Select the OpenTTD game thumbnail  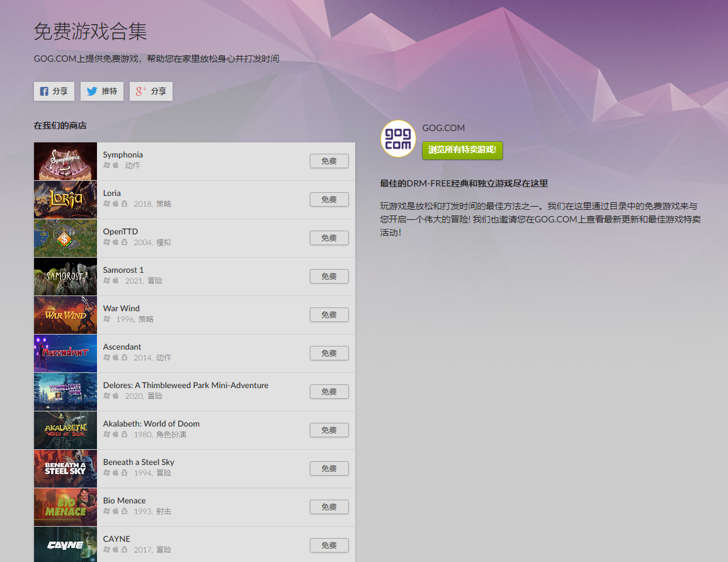65,238
